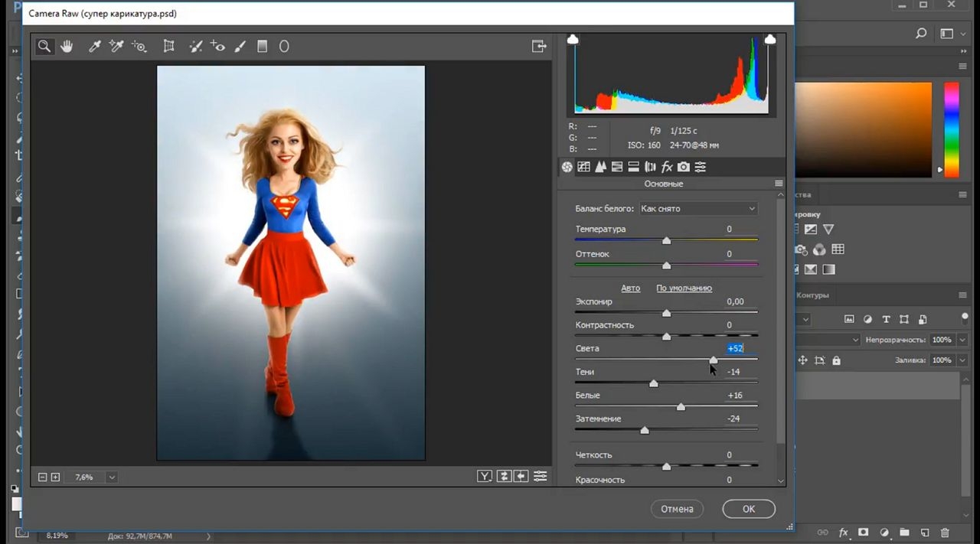The height and width of the screenshot is (544, 980).
Task: Toggle highlight clipping warning on histogram
Action: click(770, 39)
